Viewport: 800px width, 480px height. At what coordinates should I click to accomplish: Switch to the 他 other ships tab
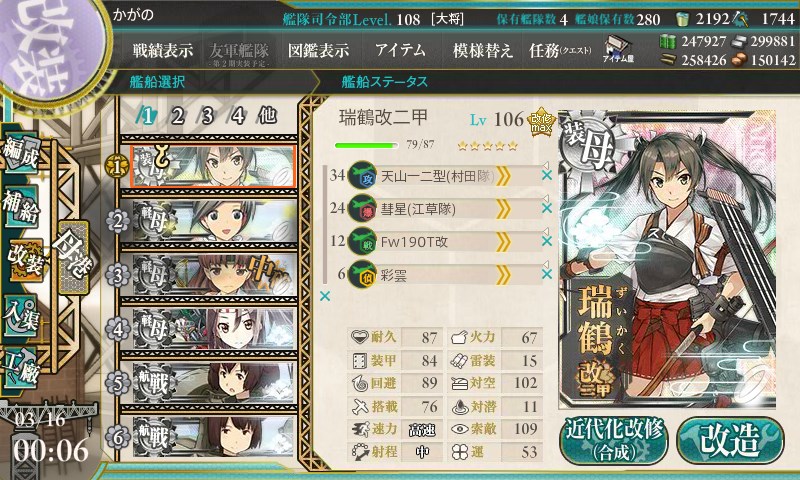[x=267, y=116]
